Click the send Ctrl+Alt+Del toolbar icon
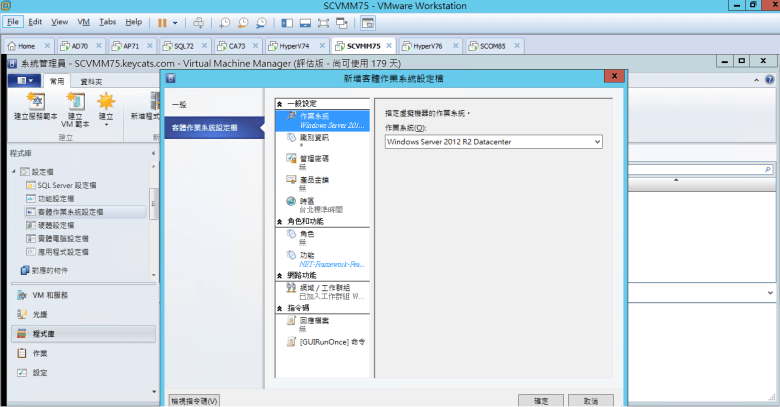The height and width of the screenshot is (407, 780). [x=198, y=21]
